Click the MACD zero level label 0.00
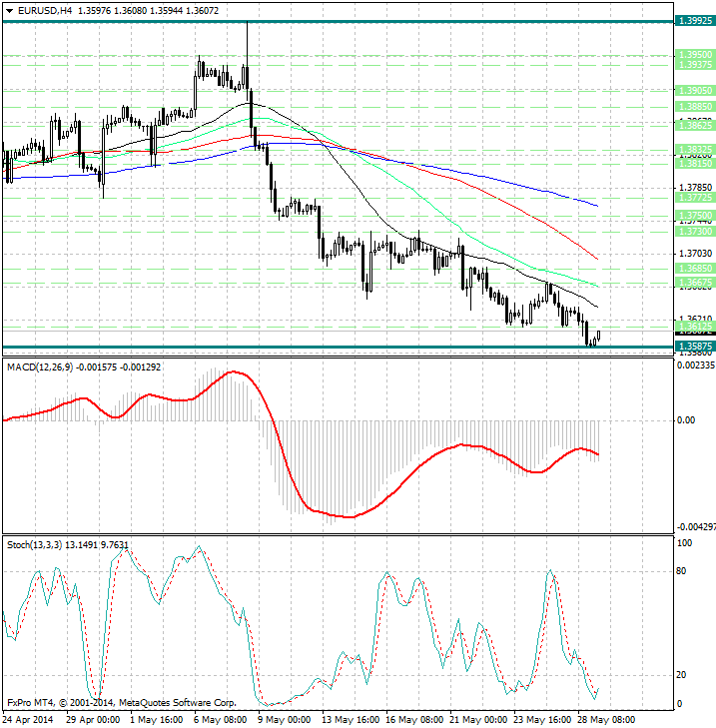The width and height of the screenshot is (716, 728). coord(686,420)
